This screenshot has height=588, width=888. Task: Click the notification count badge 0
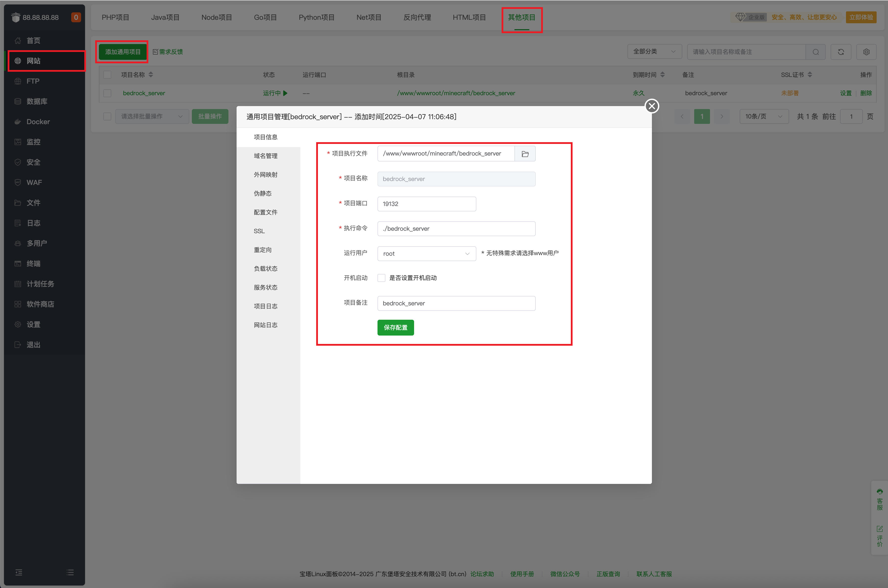pyautogui.click(x=76, y=17)
